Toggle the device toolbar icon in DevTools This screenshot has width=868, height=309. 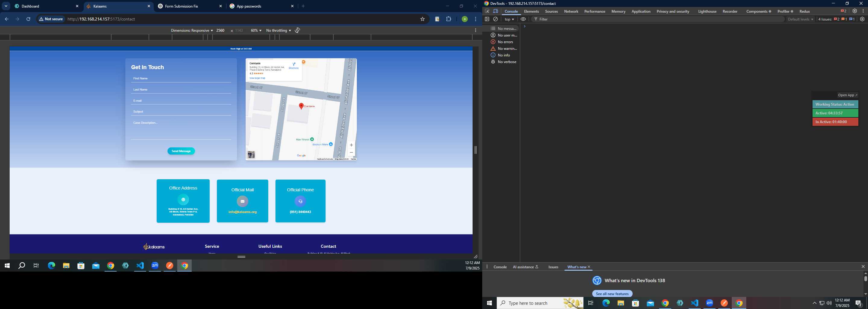[x=496, y=11]
